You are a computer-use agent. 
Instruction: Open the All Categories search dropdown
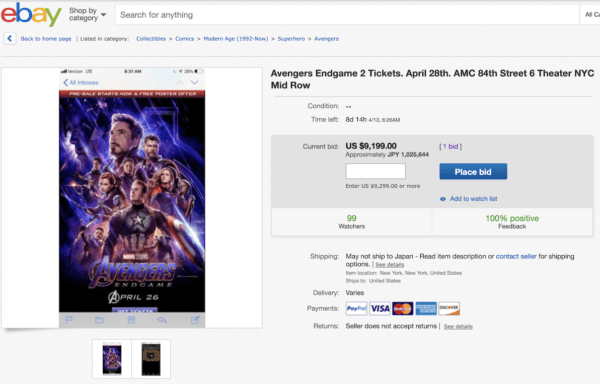(591, 15)
